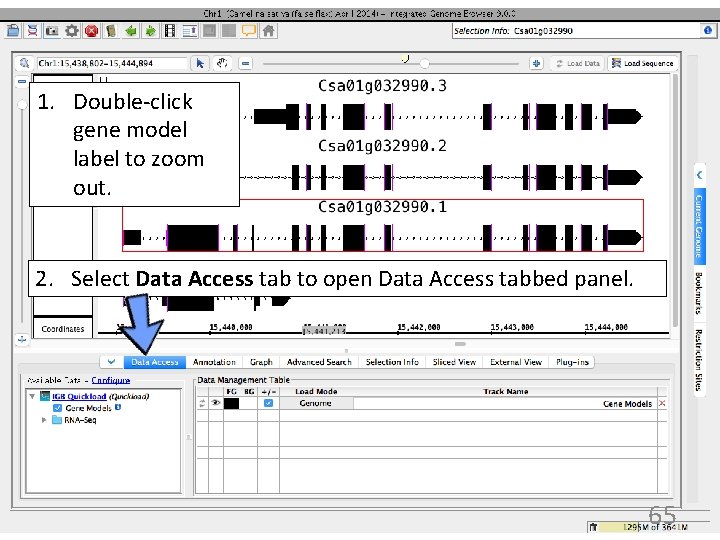Click the horizontal zoom-in plus button

[536, 63]
